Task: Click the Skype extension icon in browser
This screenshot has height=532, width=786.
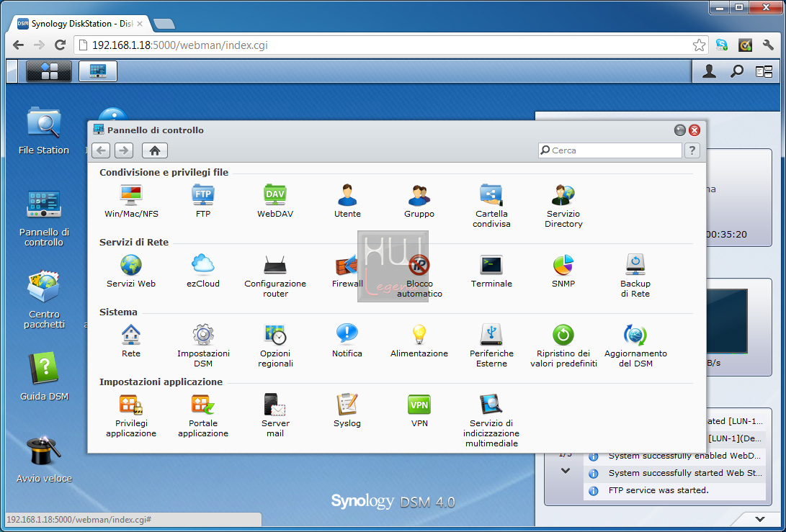Action: 722,45
